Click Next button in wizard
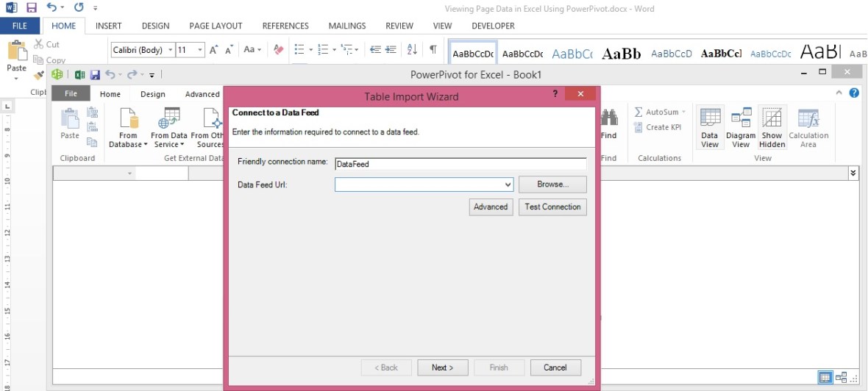The width and height of the screenshot is (868, 391). (442, 367)
